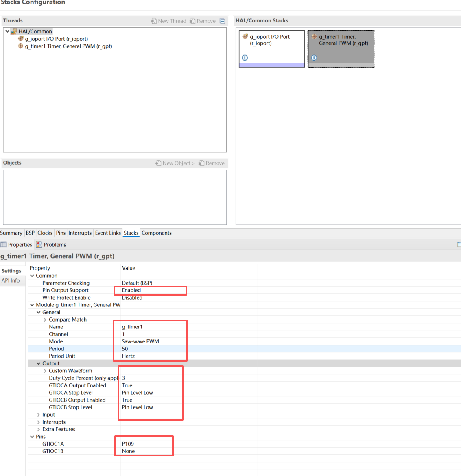
Task: Collapse the HAL/Common thread tree
Action: pyautogui.click(x=7, y=31)
